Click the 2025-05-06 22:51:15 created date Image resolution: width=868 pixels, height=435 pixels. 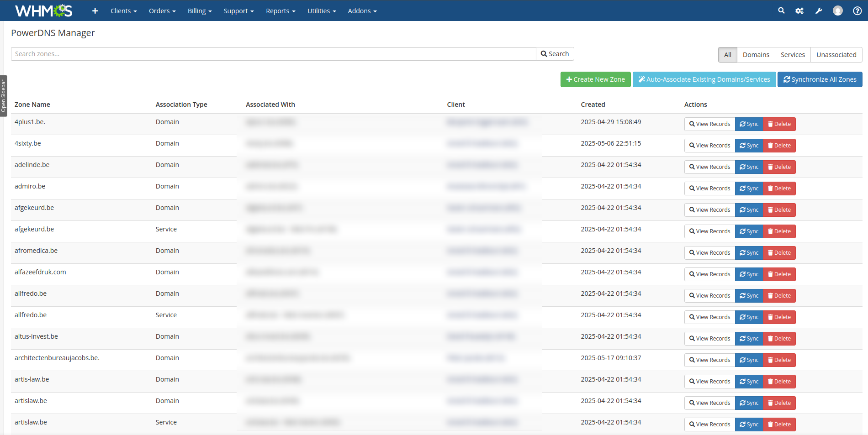[611, 143]
